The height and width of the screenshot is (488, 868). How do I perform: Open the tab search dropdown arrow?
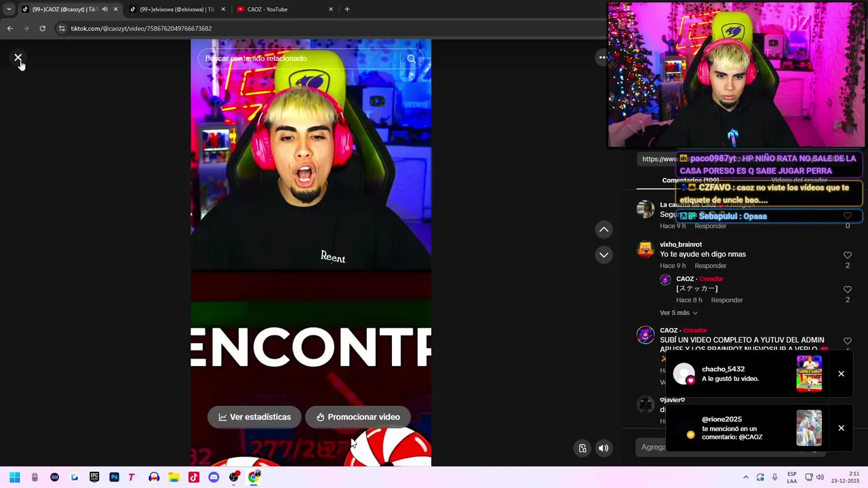click(x=8, y=9)
